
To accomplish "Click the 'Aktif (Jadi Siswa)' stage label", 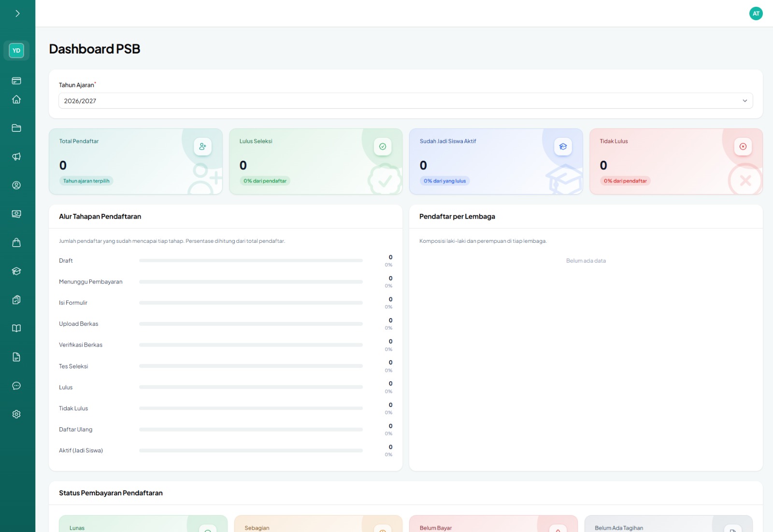I will click(81, 450).
